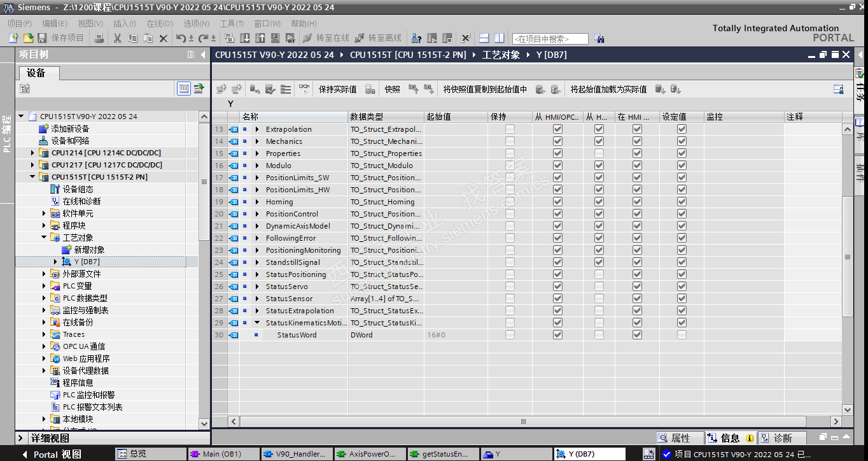Click the search-in-project binoculars icon

(599, 38)
